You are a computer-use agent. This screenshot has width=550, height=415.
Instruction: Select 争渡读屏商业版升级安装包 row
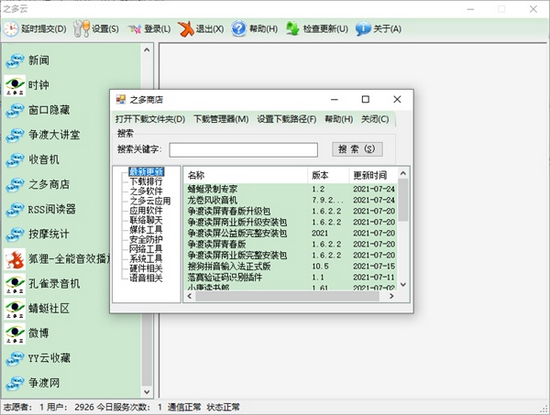pos(291,222)
